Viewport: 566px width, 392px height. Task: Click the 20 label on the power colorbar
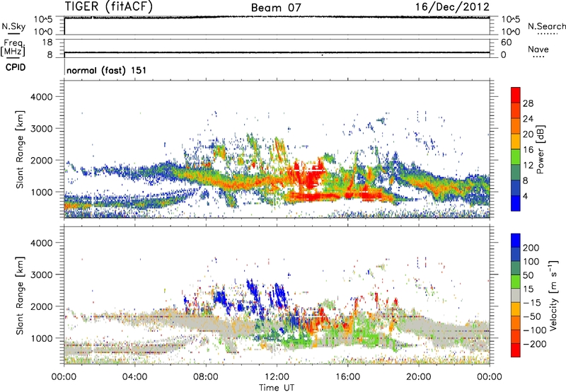(528, 134)
